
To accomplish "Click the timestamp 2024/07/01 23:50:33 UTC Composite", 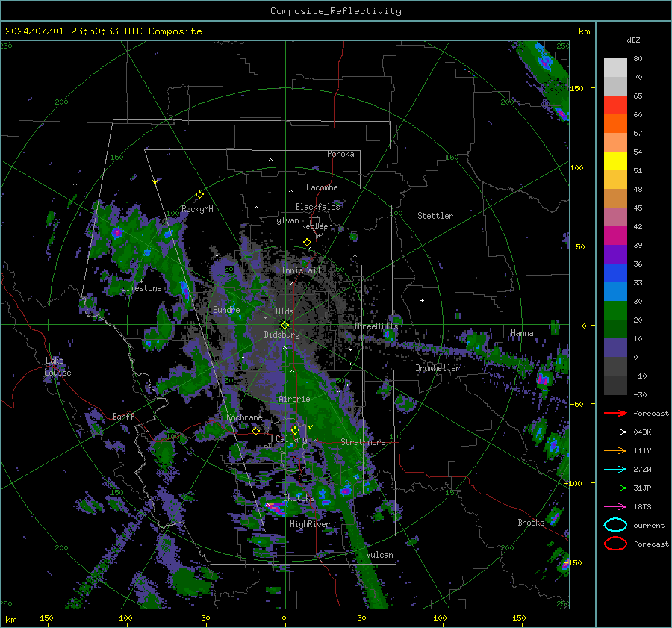I will click(103, 31).
